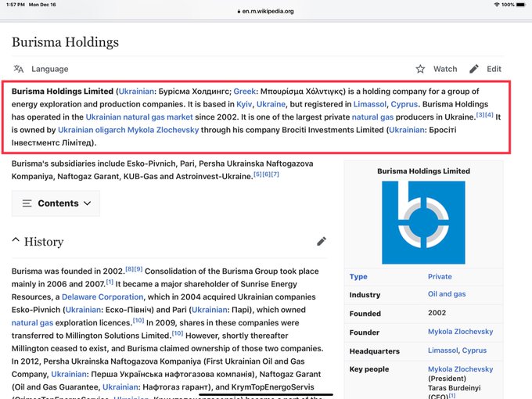Screen dimensions: 532x399
Task: Click citation [9] after founded in 2002
Action: 138,269
